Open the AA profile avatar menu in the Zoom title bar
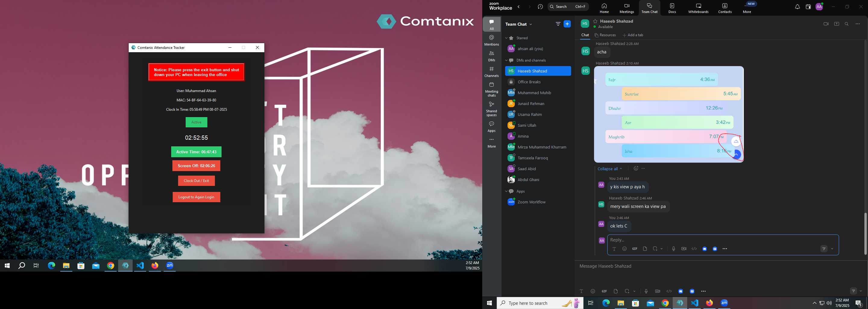The image size is (868, 309). (x=819, y=7)
